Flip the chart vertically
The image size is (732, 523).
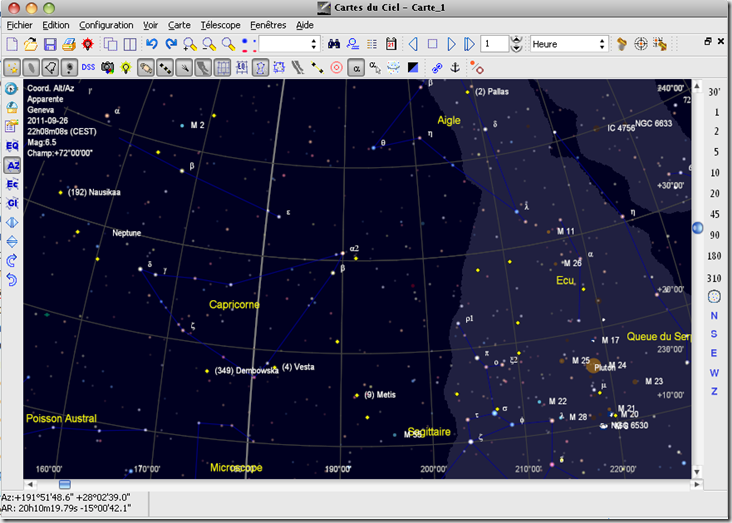12,241
